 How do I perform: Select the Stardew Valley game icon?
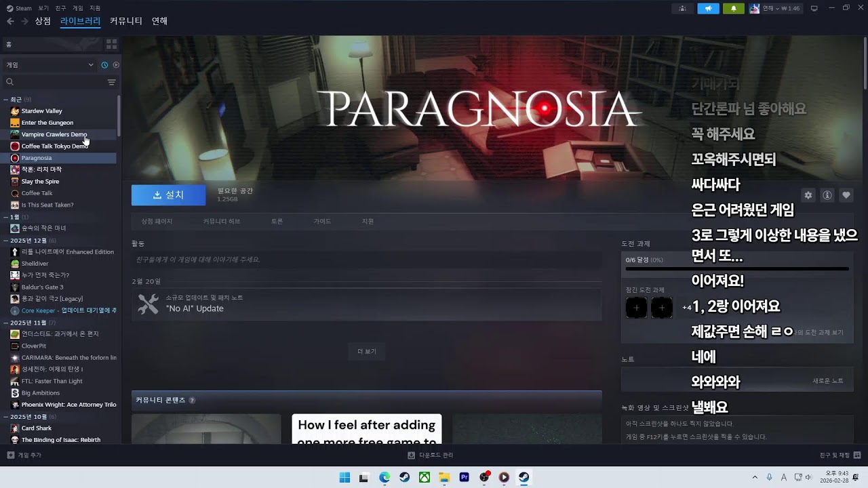point(15,111)
